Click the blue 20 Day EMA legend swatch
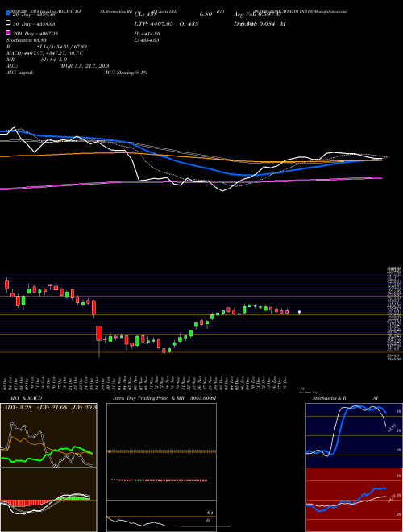403x532 pixels. coord(8,14)
